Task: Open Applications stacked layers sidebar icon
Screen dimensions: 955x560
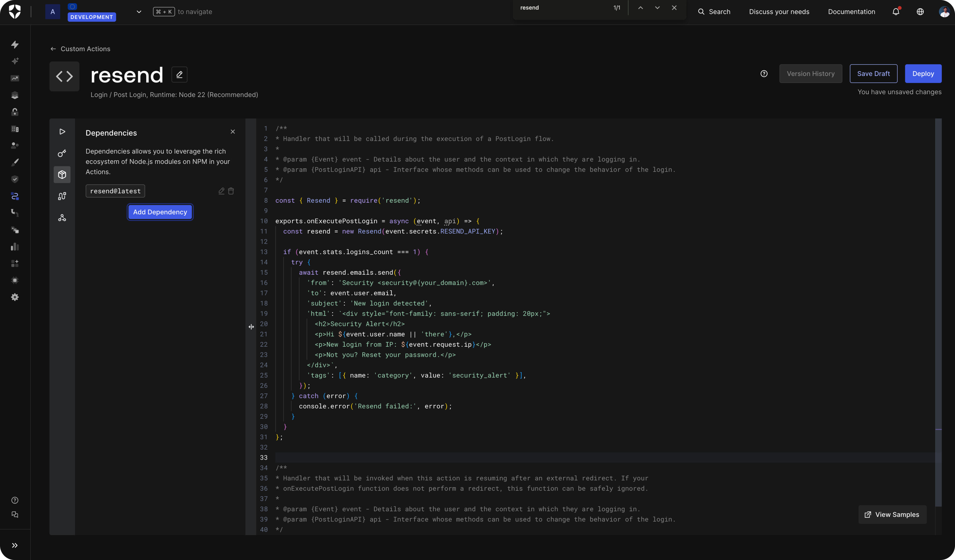Action: click(x=15, y=95)
